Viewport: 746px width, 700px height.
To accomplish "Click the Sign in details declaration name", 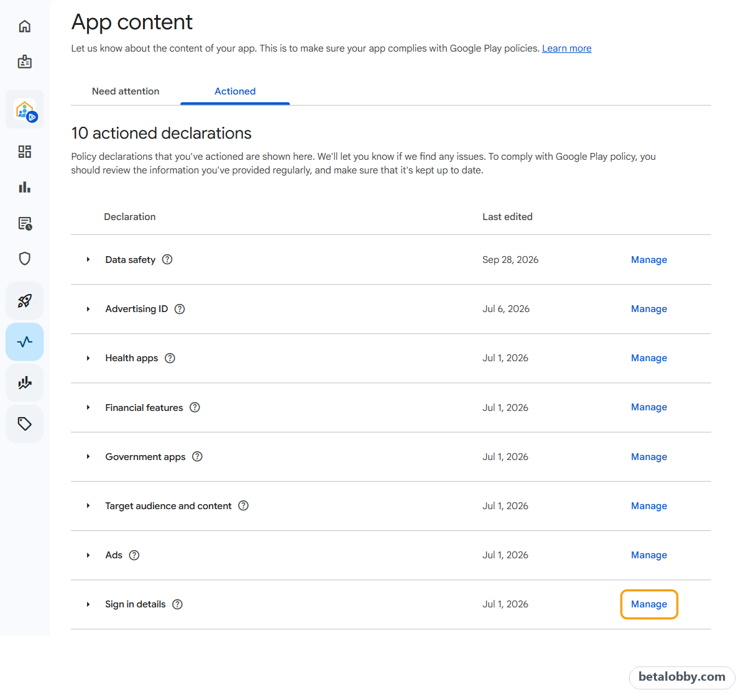I will tap(135, 604).
